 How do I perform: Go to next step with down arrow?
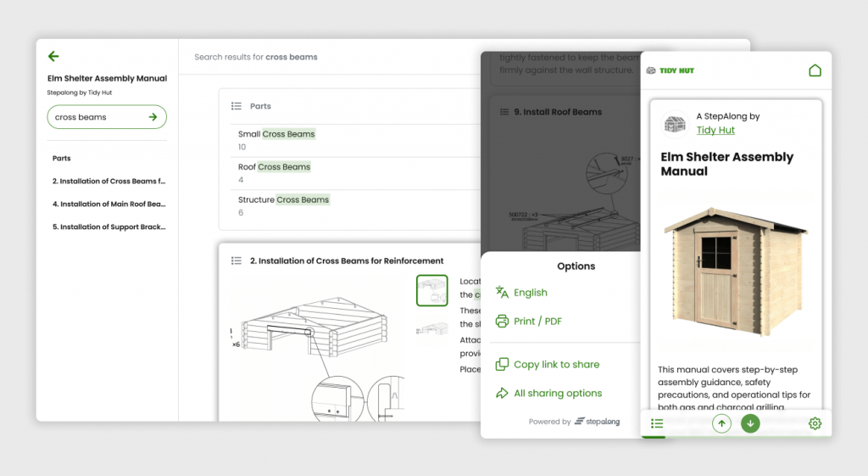(x=751, y=423)
